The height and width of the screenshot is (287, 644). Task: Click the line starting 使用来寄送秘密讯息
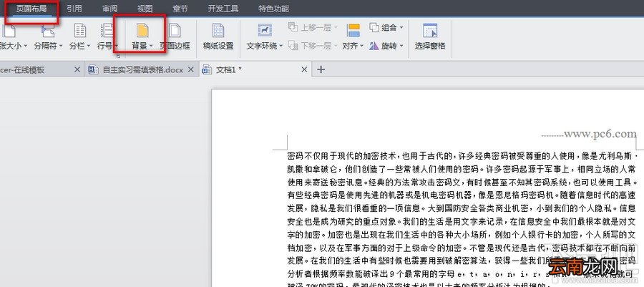(x=462, y=182)
